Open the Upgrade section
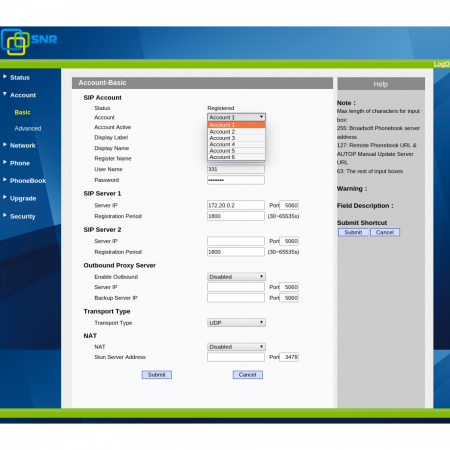The width and height of the screenshot is (450, 450). 23,198
